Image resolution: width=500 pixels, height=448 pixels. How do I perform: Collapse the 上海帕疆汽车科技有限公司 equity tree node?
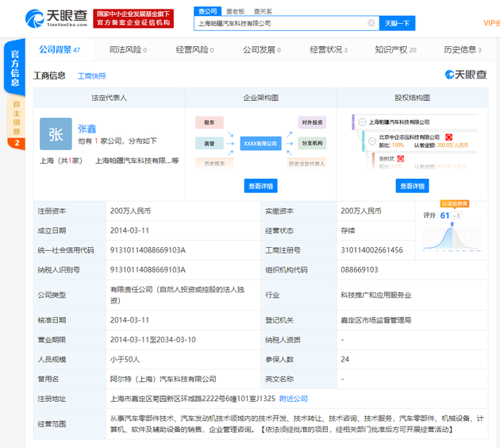click(363, 122)
